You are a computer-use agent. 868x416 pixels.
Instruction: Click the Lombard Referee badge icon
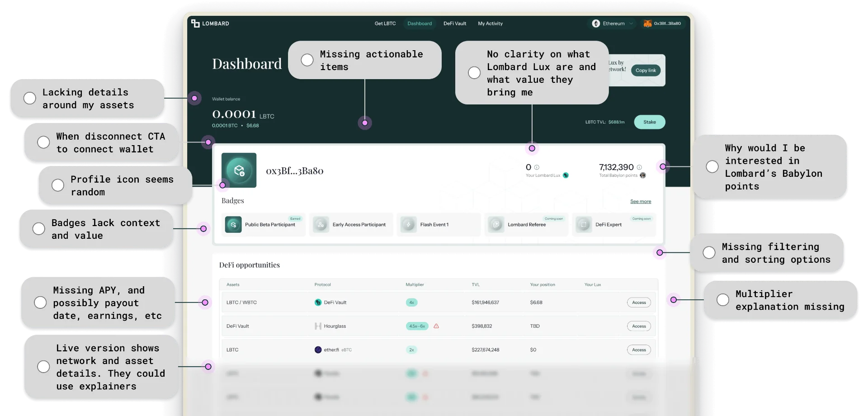pyautogui.click(x=496, y=224)
